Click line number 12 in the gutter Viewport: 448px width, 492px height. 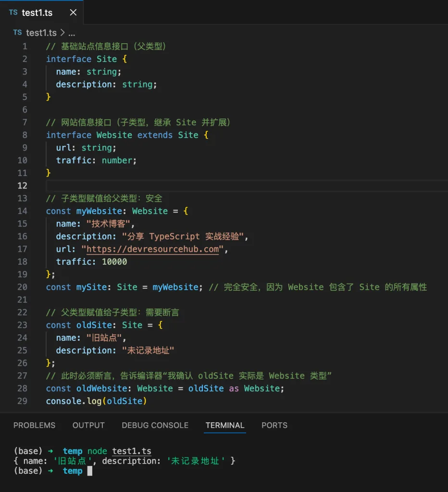point(23,185)
